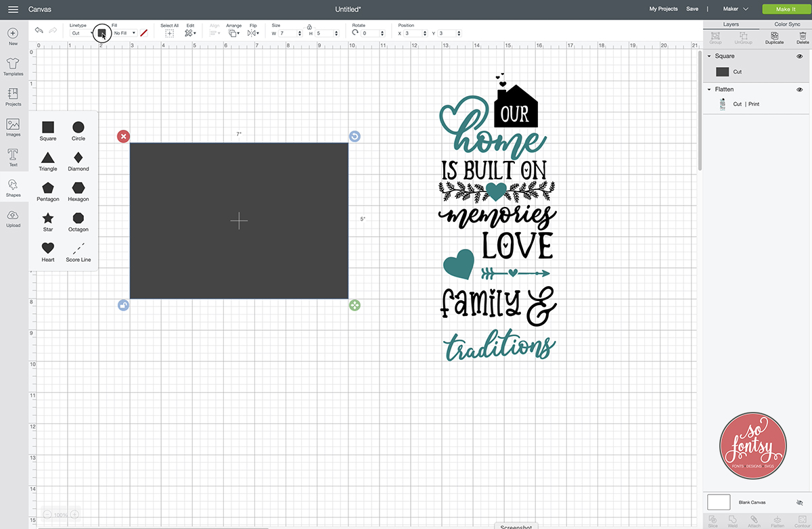Click the Upload icon in sidebar
This screenshot has height=529, width=812.
(x=13, y=218)
